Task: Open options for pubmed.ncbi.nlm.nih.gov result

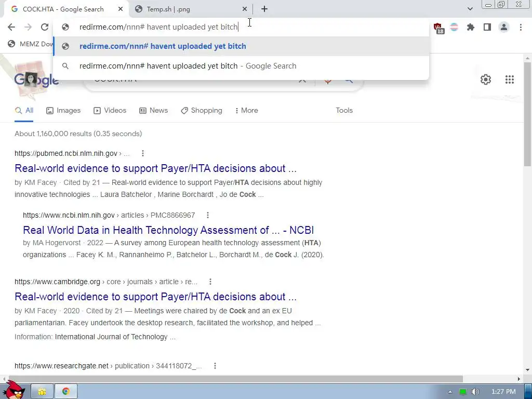Action: point(143,153)
